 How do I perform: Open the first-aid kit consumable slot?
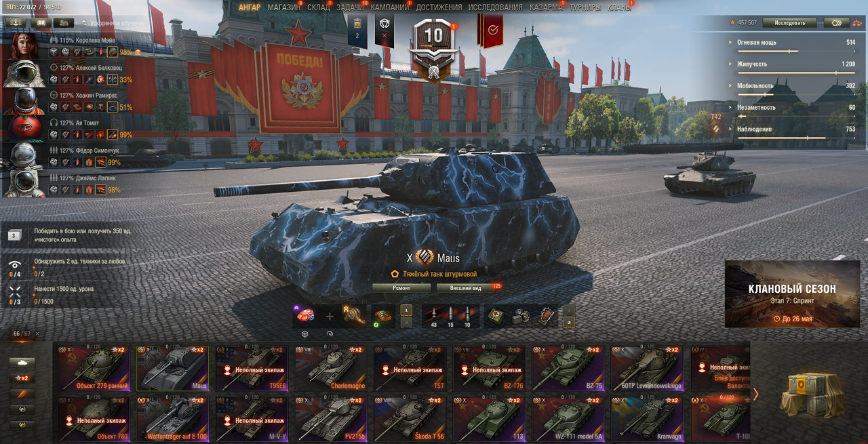[496, 316]
